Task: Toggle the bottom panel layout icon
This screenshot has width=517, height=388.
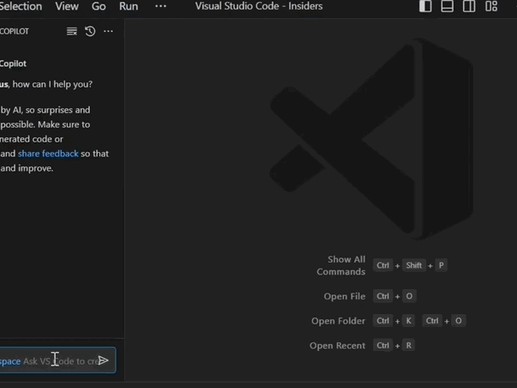Action: point(447,6)
